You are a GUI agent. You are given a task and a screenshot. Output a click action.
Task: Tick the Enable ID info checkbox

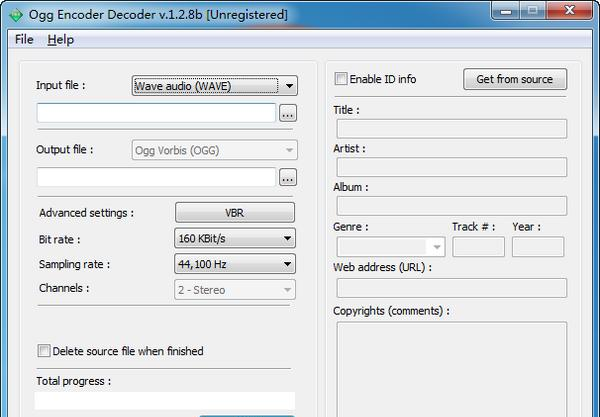[341, 79]
